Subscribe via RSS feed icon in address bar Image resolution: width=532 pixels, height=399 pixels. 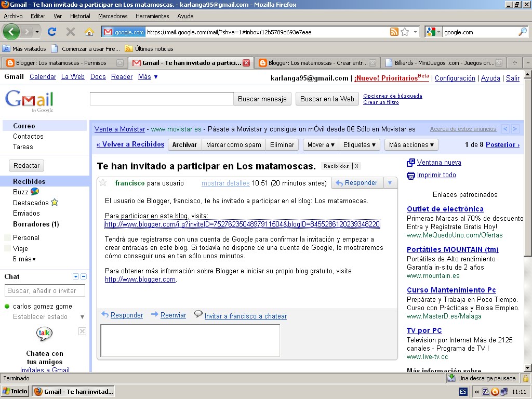click(394, 32)
